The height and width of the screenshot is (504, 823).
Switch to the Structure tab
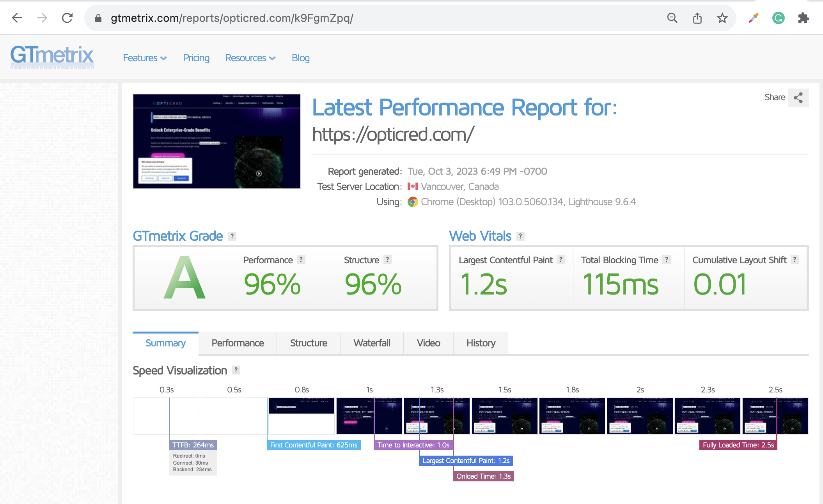pos(309,343)
